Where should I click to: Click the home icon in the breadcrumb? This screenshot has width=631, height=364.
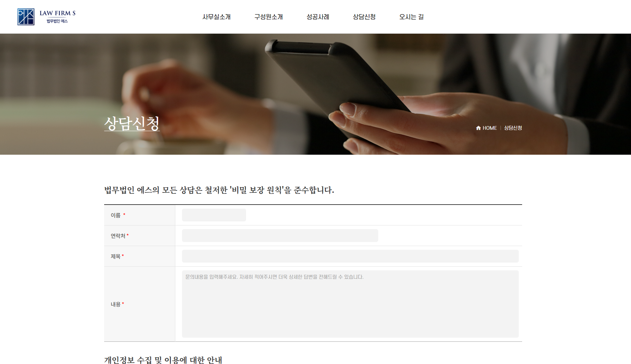click(x=478, y=128)
